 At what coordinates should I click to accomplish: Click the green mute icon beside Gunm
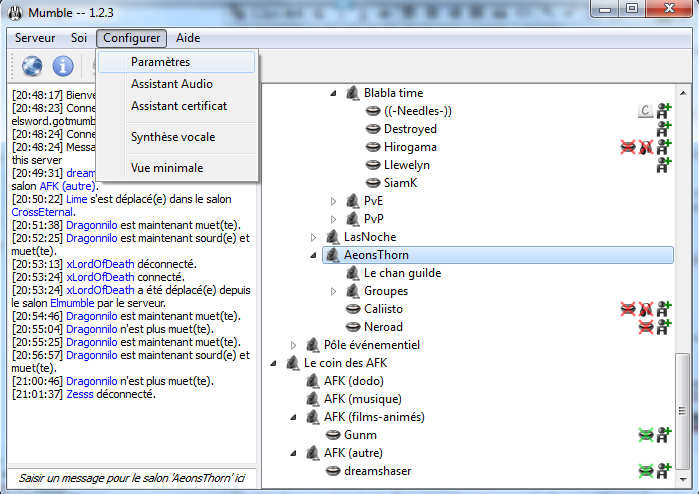coord(646,435)
